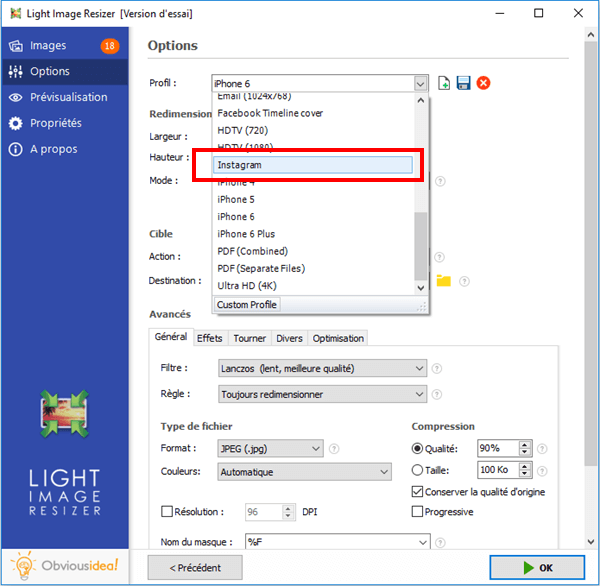Choose iPhone 6 in the dropdown list
600x586 pixels.
(x=313, y=217)
